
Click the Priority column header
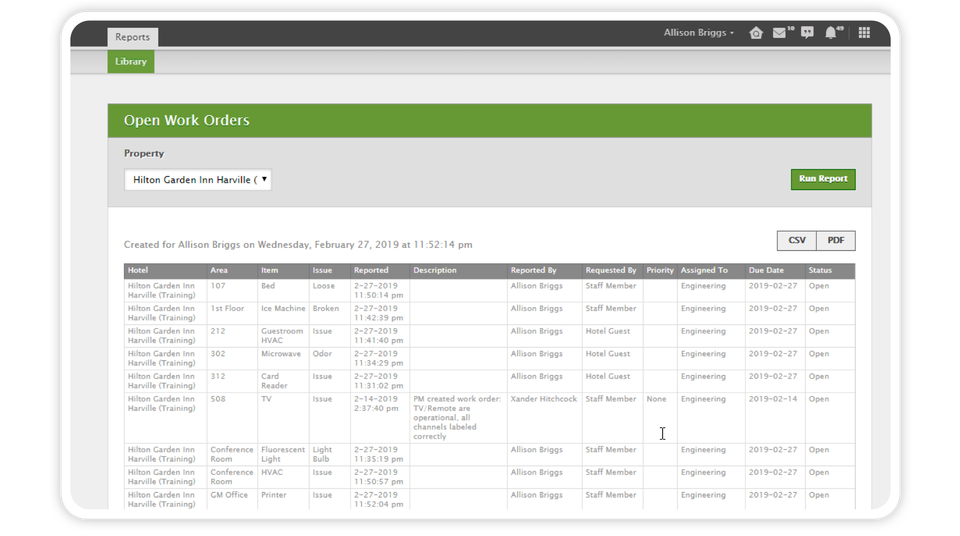pyautogui.click(x=660, y=271)
